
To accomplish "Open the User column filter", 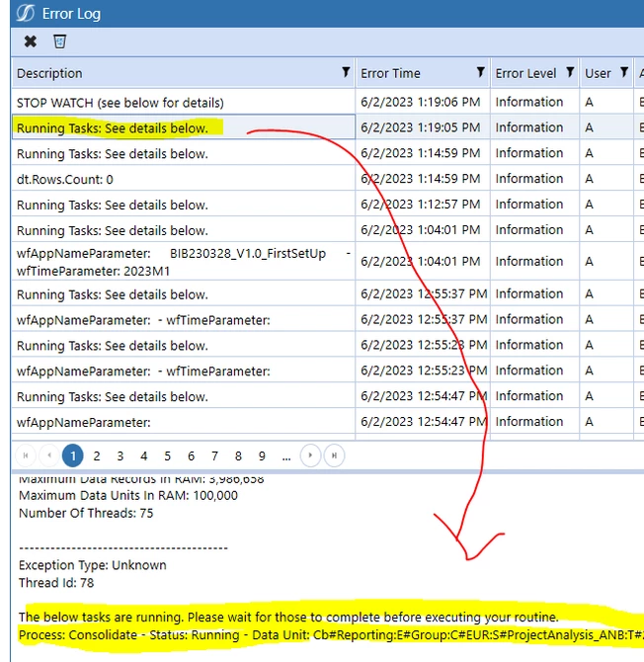I will pyautogui.click(x=623, y=72).
